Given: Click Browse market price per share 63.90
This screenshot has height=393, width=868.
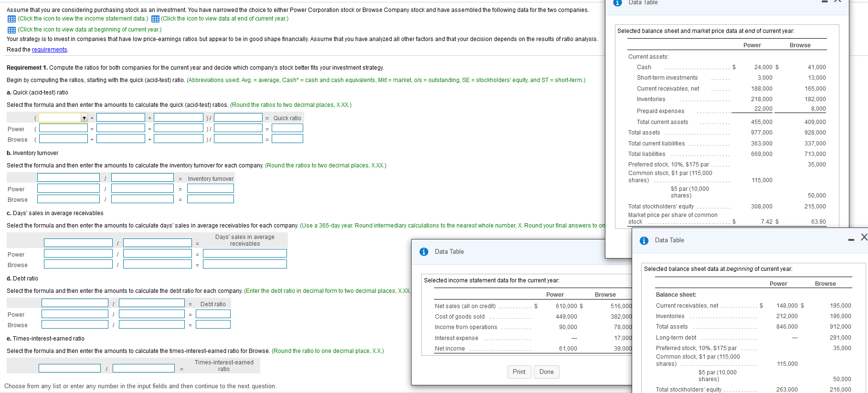Looking at the screenshot, I should pyautogui.click(x=818, y=222).
